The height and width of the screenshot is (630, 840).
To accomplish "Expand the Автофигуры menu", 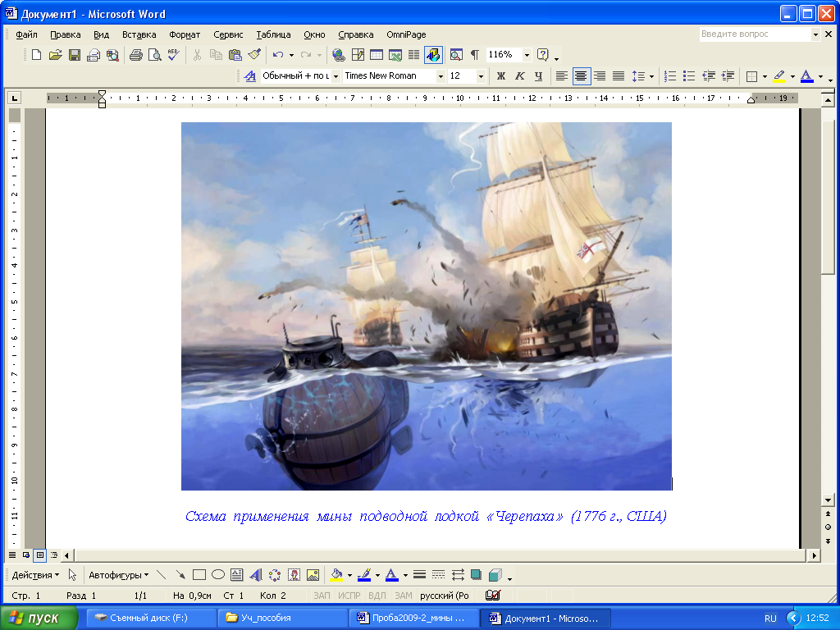I will (x=118, y=575).
